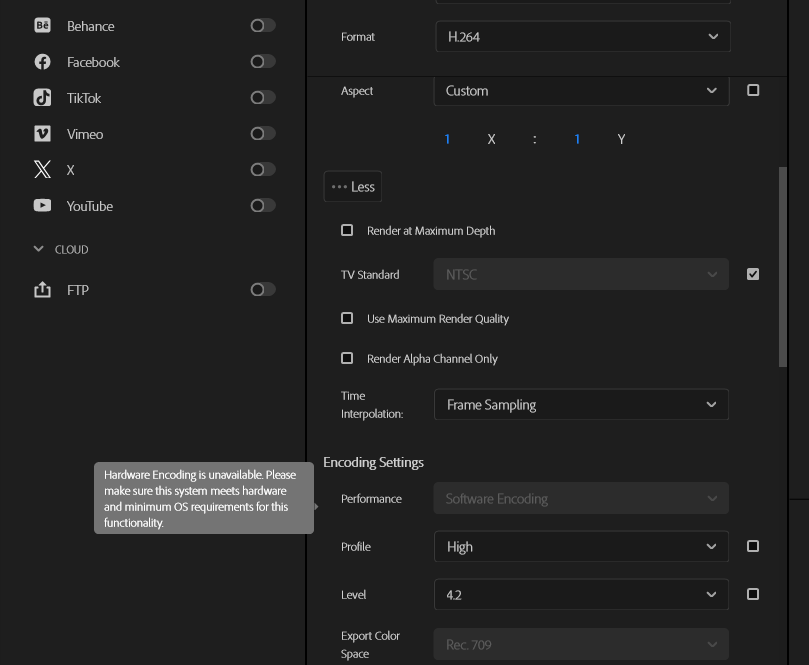Enable the YouTube publishing toggle
Viewport: 809px width, 665px height.
click(262, 205)
